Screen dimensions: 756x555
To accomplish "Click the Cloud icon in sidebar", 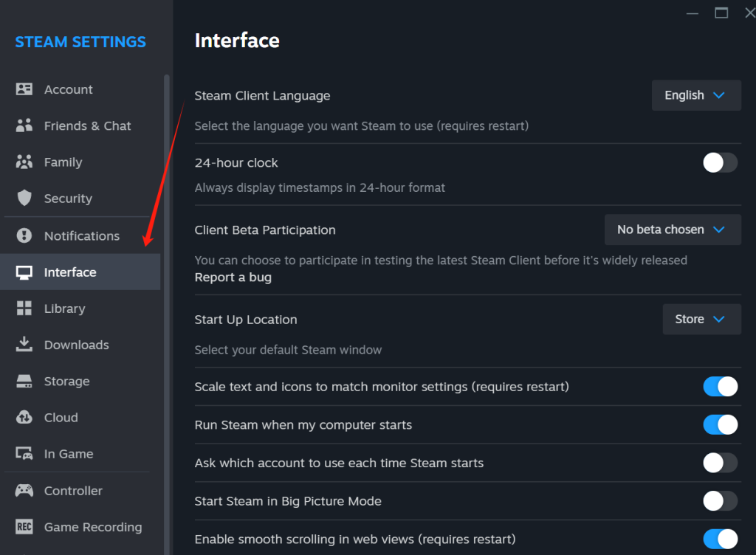I will (24, 417).
